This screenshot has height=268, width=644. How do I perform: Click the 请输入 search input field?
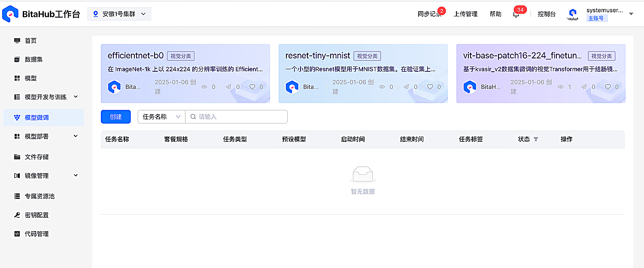pos(236,117)
